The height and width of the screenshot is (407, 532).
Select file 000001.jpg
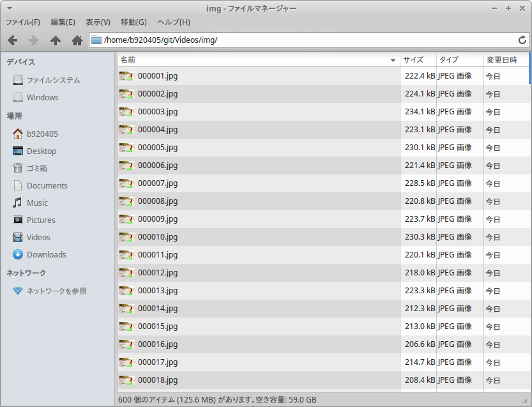point(259,76)
